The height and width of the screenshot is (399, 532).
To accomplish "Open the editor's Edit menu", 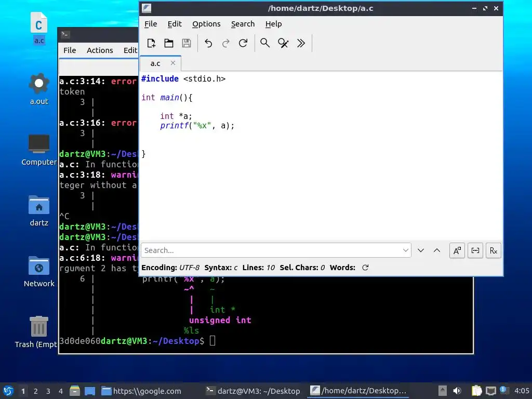I will coord(175,24).
